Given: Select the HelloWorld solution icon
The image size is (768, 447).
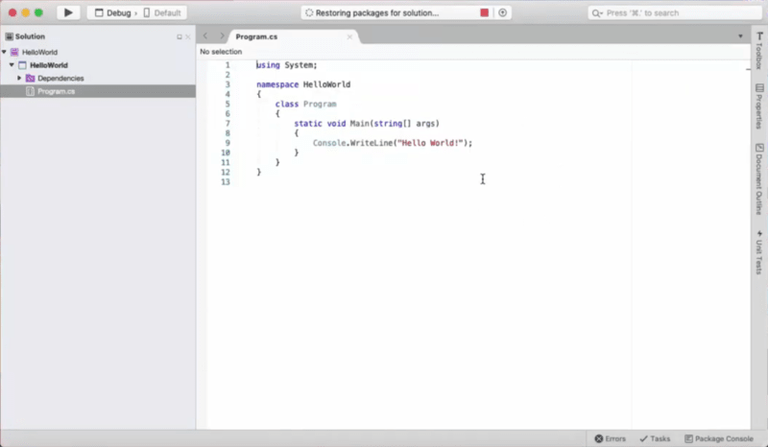Looking at the screenshot, I should [15, 52].
